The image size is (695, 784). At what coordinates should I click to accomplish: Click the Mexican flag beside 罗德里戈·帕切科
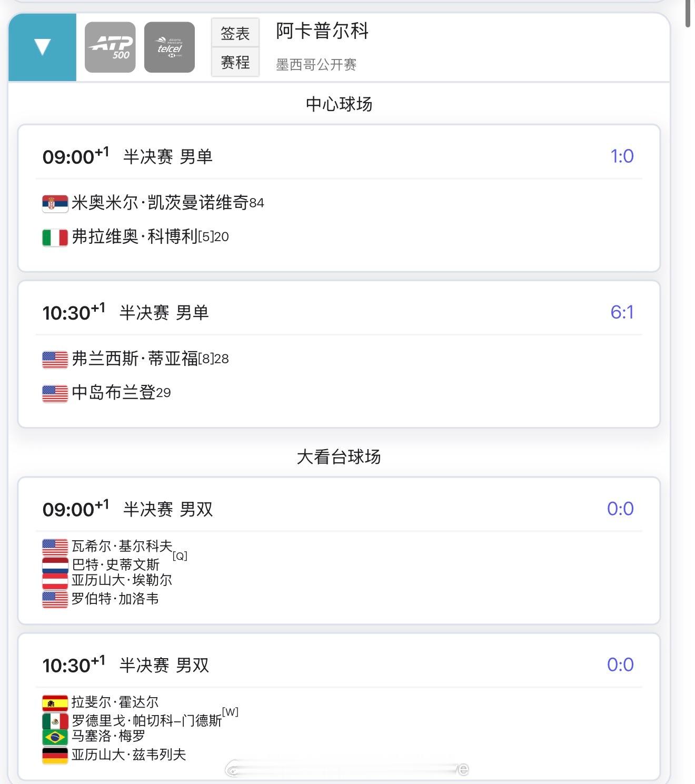[x=55, y=721]
